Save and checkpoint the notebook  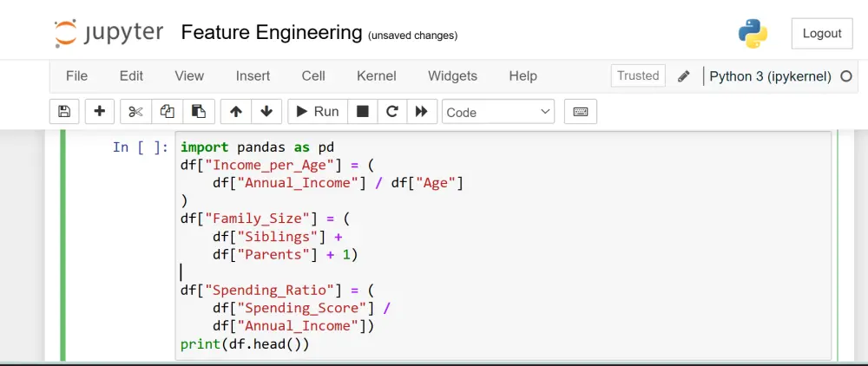(x=64, y=112)
